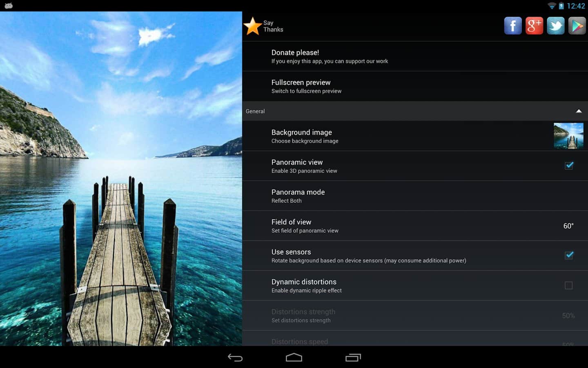This screenshot has width=588, height=368.
Task: Open the Facebook share icon
Action: [512, 26]
